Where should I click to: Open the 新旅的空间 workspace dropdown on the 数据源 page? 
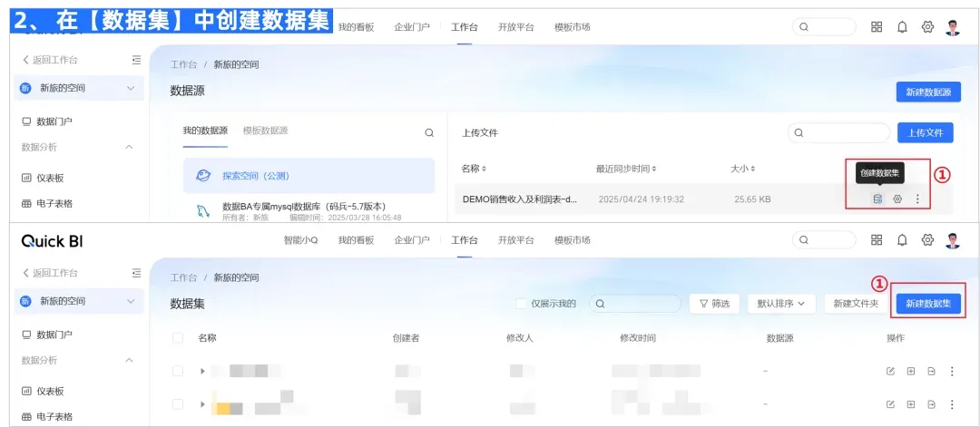point(79,88)
